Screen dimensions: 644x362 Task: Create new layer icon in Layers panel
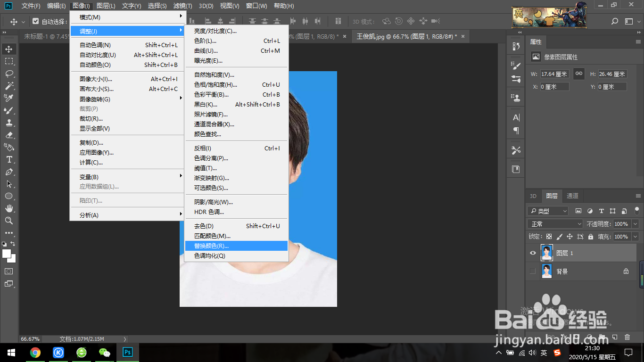[x=615, y=337]
